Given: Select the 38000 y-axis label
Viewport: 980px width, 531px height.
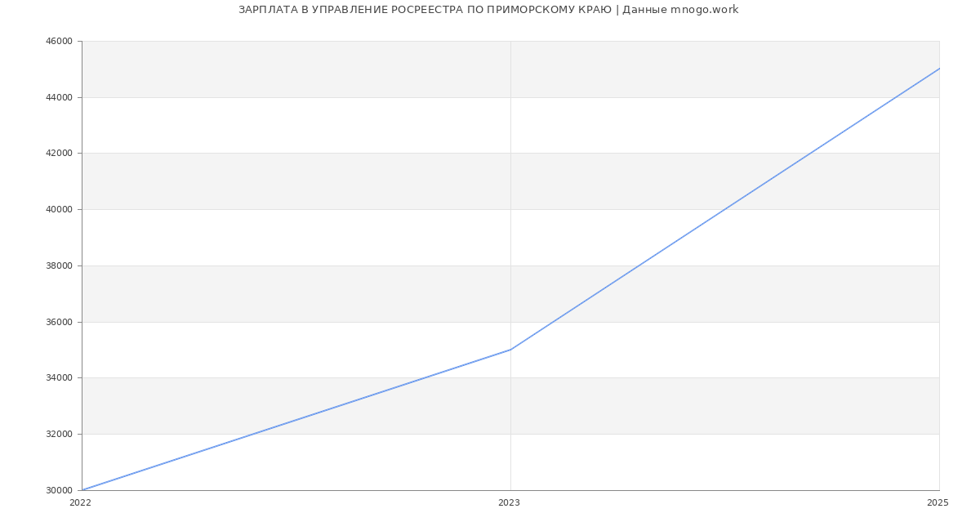Looking at the screenshot, I should pyautogui.click(x=59, y=265).
